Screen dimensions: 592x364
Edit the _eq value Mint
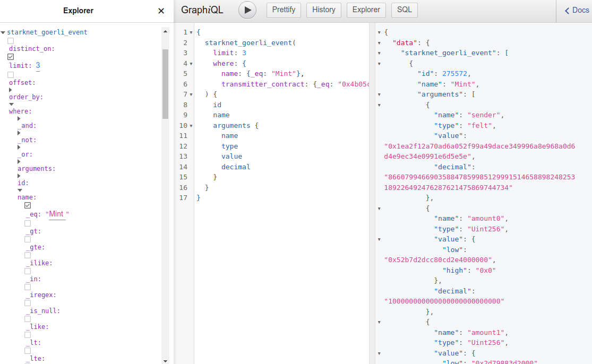point(57,214)
